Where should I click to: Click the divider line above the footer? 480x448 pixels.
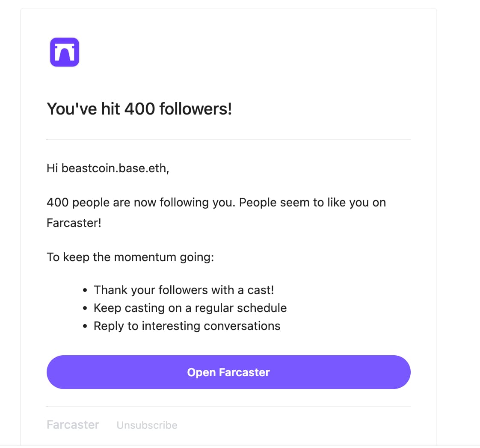tap(228, 407)
